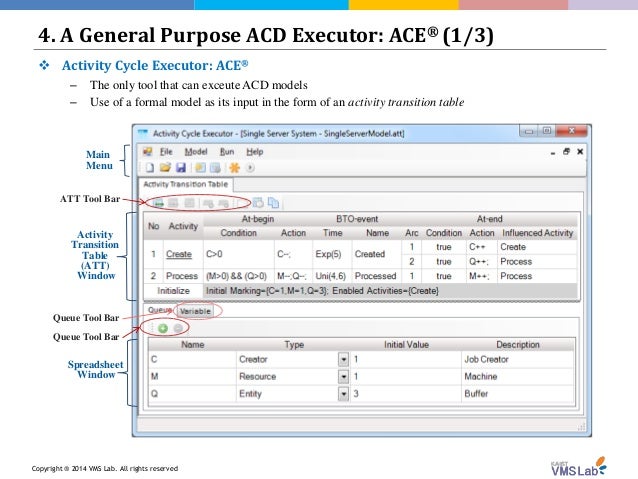Click the (M>0) && (Q>0) condition cell

pyautogui.click(x=238, y=276)
